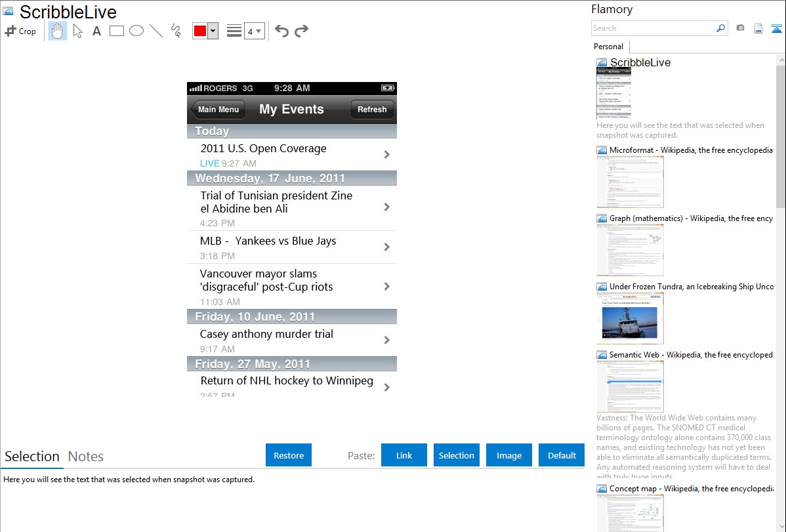This screenshot has height=532, width=786.
Task: Switch to the Selection tab
Action: pos(32,457)
